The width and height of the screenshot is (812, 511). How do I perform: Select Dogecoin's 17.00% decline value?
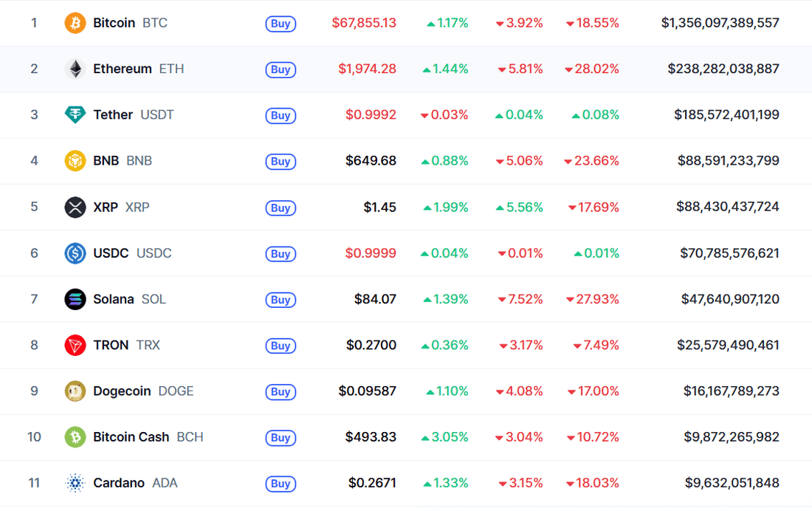point(593,391)
